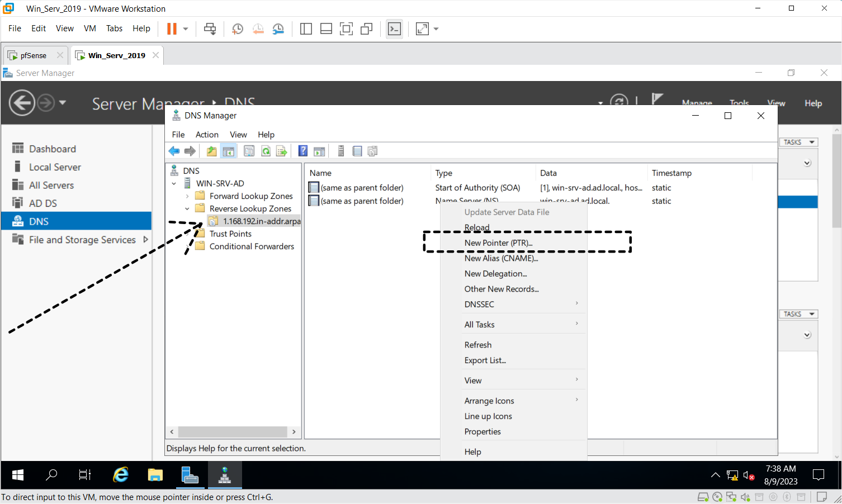Click Server Manager back navigation arrow
Screen dimensions: 842x504
point(22,103)
